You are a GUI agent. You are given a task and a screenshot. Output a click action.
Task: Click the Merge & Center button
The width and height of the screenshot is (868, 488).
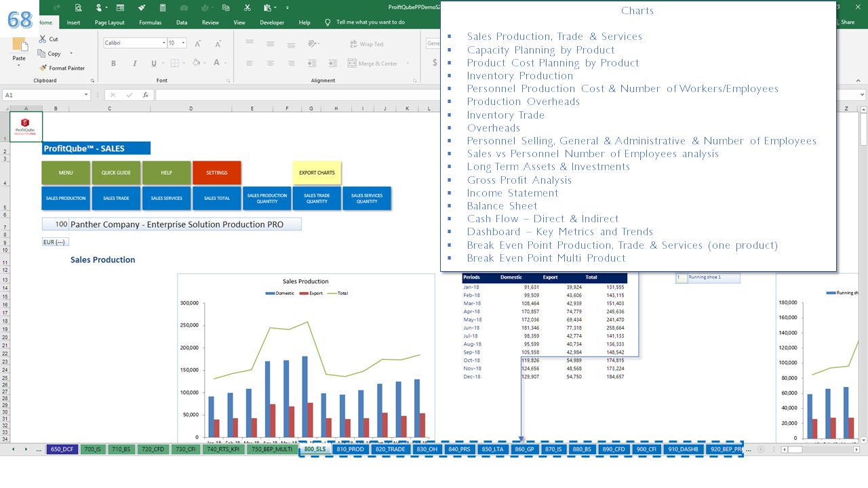pyautogui.click(x=373, y=63)
